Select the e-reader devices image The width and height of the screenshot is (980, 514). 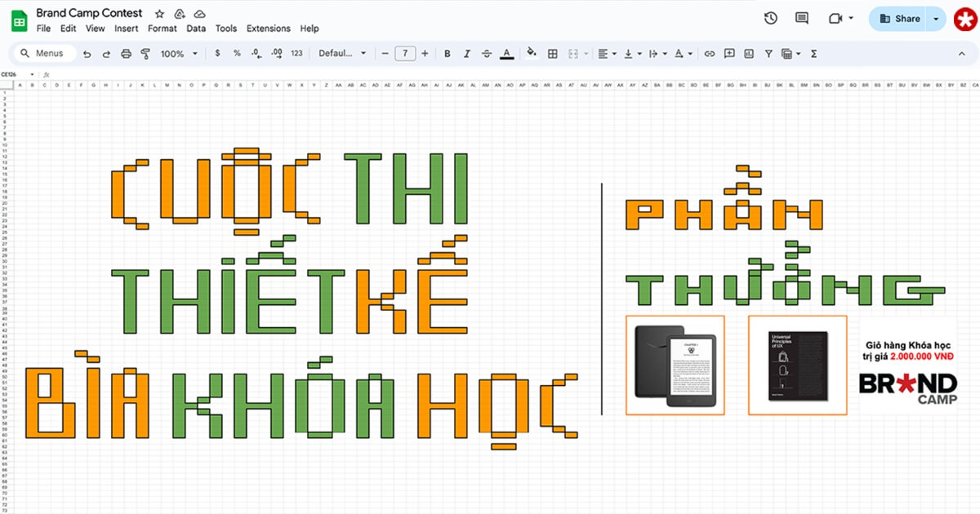pos(675,365)
